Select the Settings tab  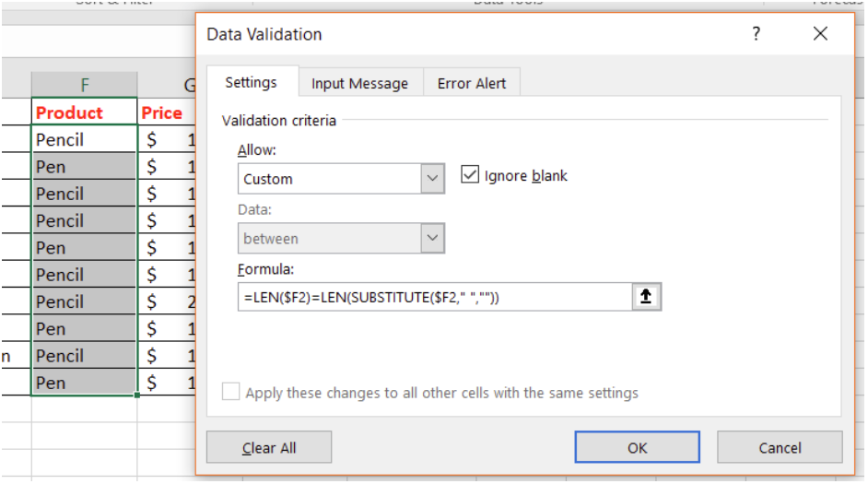pyautogui.click(x=251, y=82)
